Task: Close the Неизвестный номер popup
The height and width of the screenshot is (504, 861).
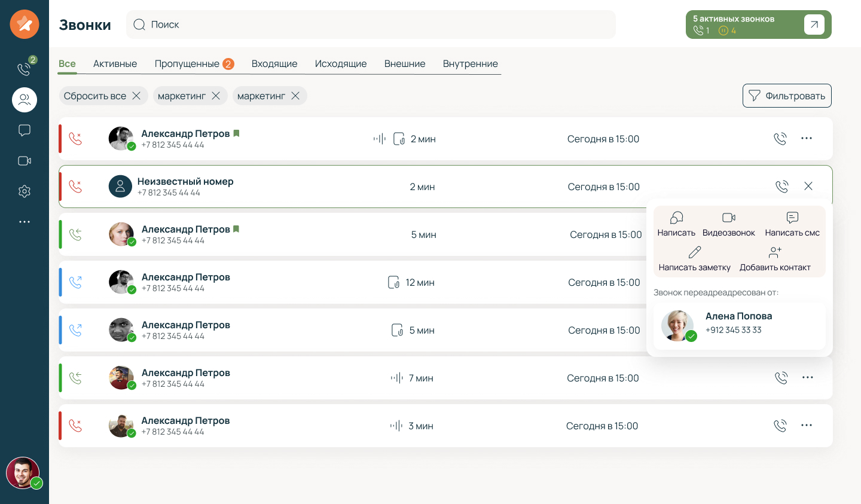Action: [x=808, y=187]
